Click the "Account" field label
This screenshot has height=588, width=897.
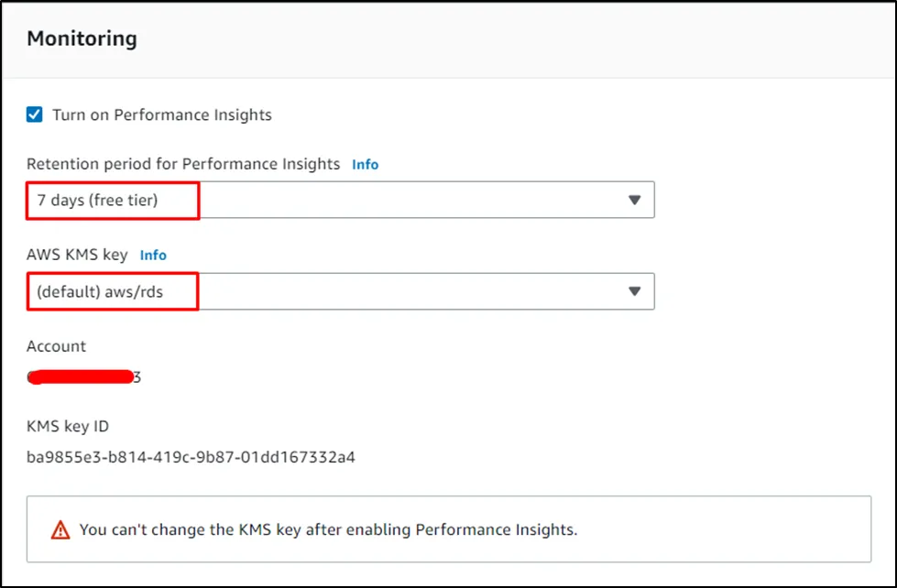(56, 346)
